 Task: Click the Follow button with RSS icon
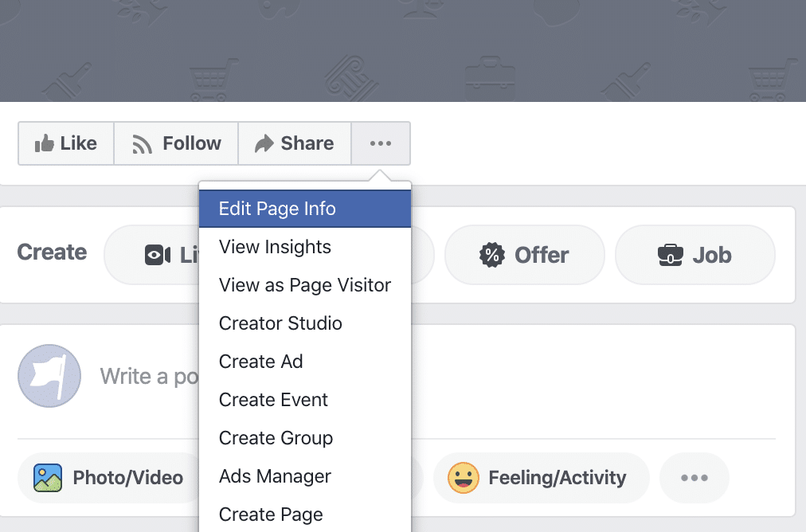[x=176, y=143]
